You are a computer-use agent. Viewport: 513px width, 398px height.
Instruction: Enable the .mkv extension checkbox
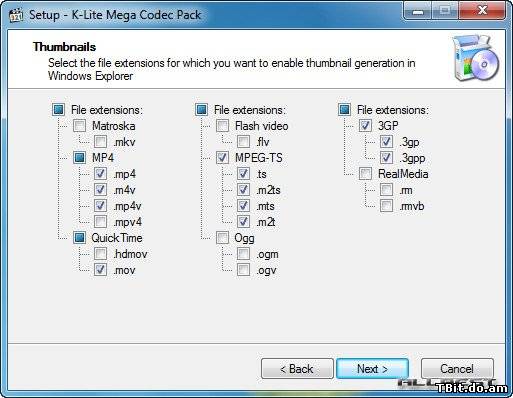100,142
